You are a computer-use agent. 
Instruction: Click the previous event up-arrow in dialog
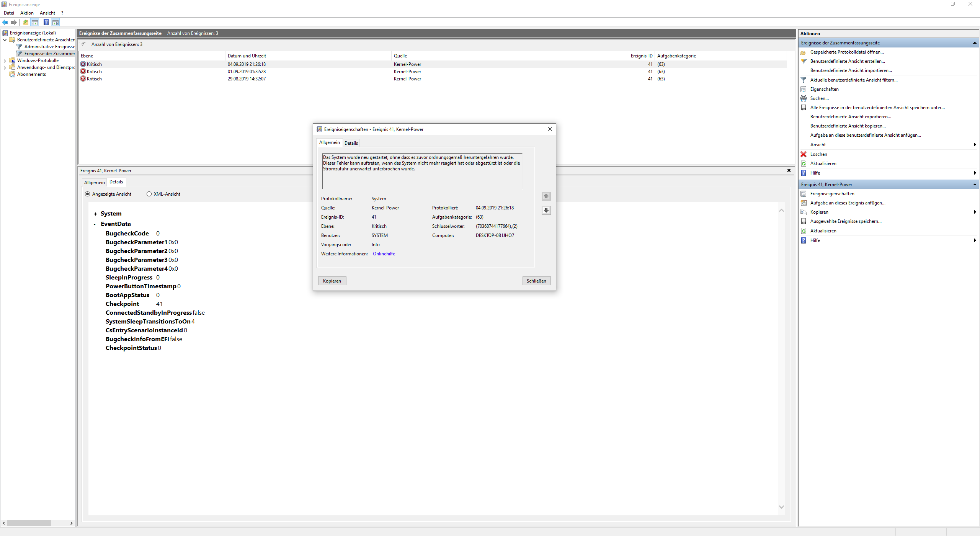click(546, 196)
